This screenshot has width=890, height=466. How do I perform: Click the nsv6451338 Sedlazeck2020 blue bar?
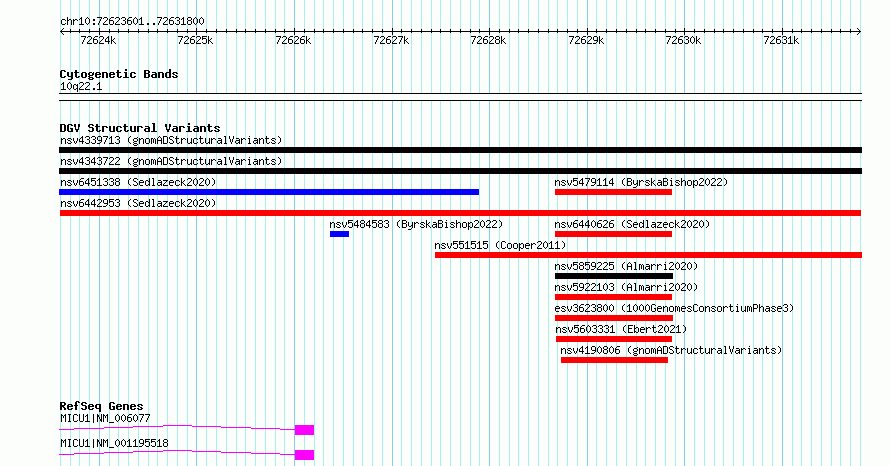[270, 192]
